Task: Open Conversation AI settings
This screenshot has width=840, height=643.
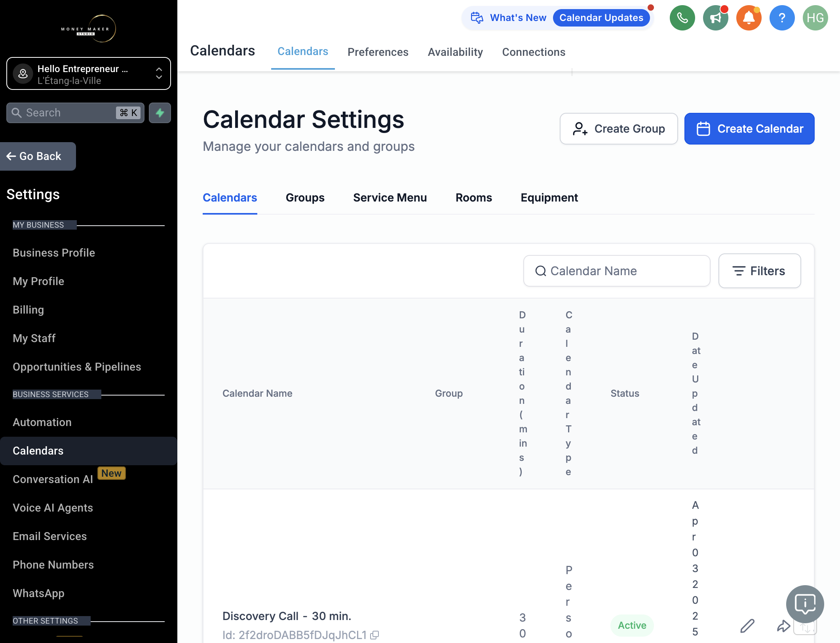Action: [53, 479]
